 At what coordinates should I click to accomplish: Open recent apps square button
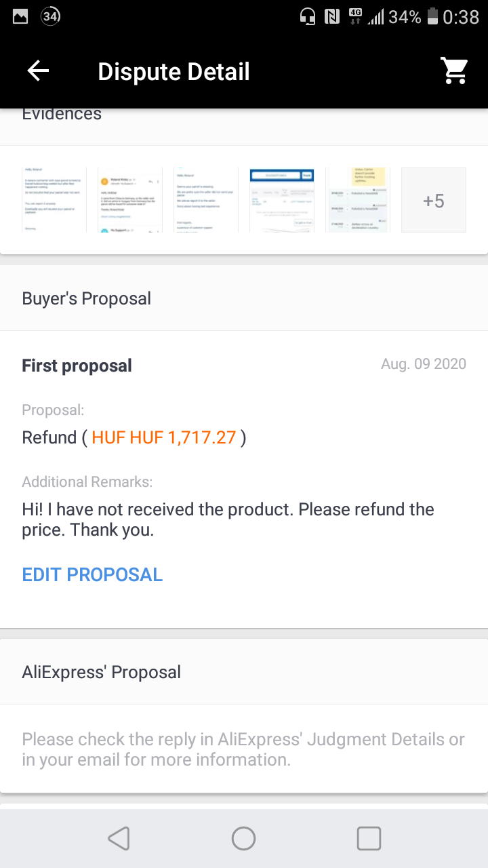click(369, 839)
